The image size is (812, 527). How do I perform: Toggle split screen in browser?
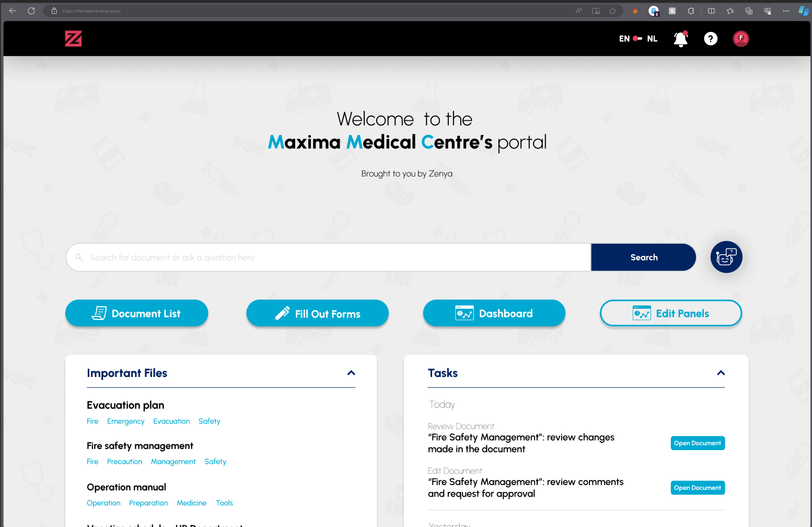pos(711,10)
